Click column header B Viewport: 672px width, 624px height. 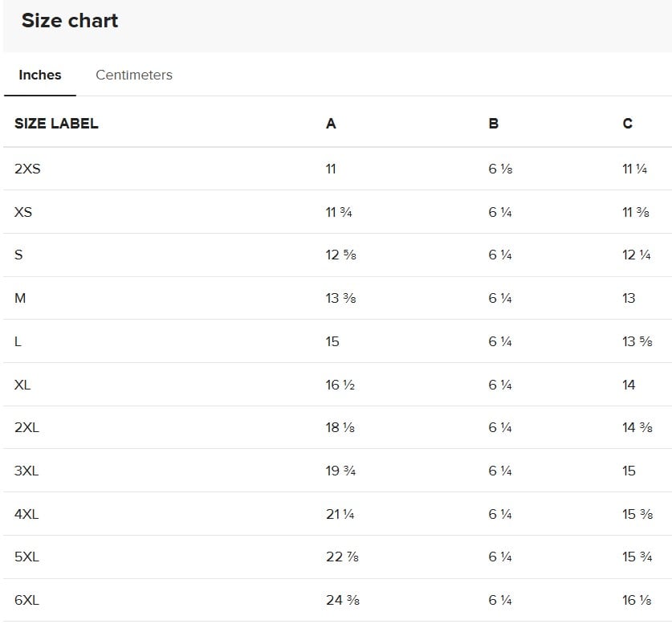click(493, 124)
